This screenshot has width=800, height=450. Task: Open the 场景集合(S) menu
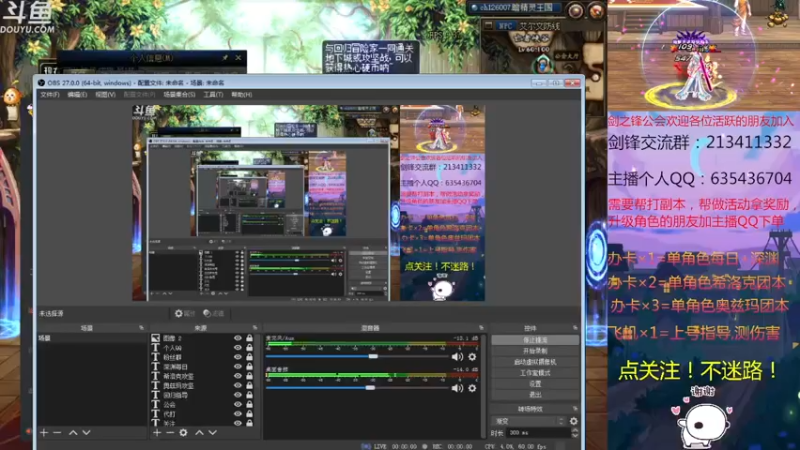pyautogui.click(x=179, y=94)
